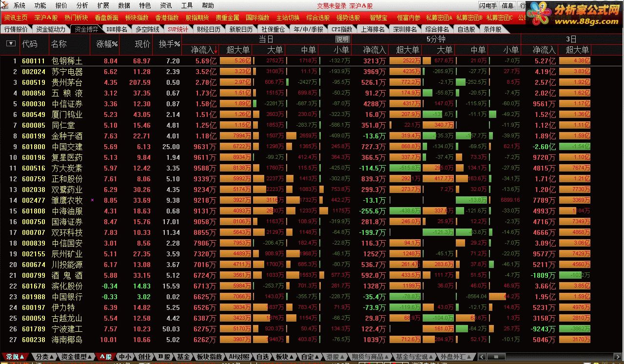Select the 贵州茅台 stock row name
Image resolution: width=624 pixels, height=364 pixels.
coord(67,82)
